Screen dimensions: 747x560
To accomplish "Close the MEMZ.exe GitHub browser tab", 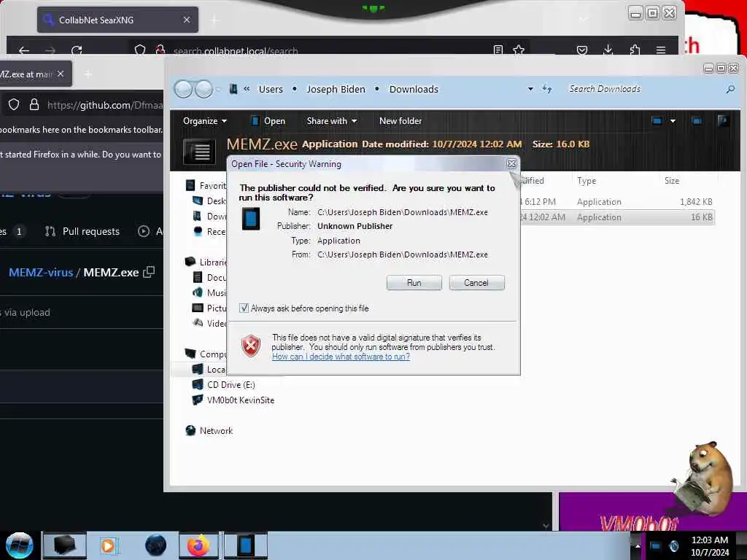I will (61, 74).
